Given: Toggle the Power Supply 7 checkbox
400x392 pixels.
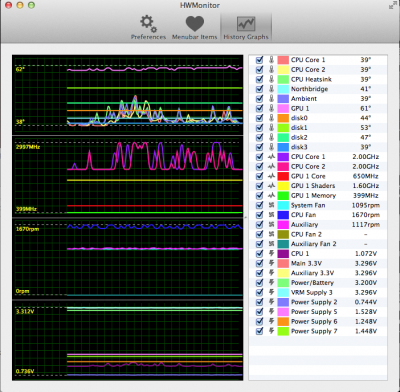Looking at the screenshot, I should pyautogui.click(x=259, y=331).
